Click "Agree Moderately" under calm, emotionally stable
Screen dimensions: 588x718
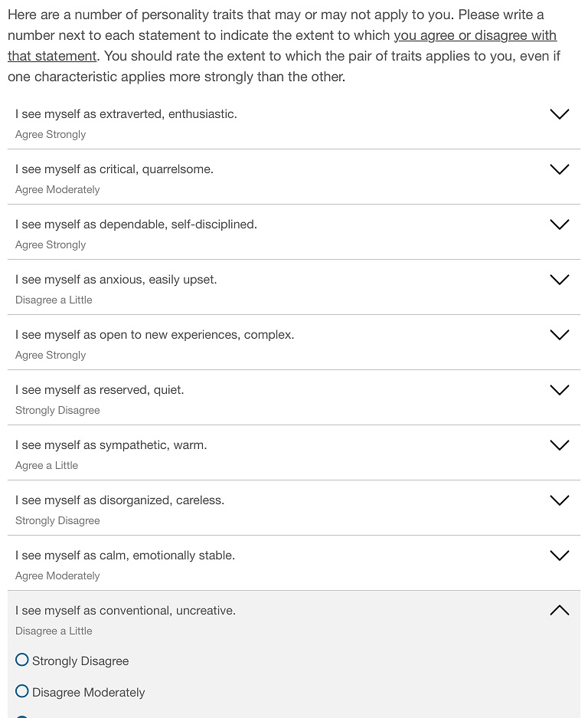click(x=57, y=576)
